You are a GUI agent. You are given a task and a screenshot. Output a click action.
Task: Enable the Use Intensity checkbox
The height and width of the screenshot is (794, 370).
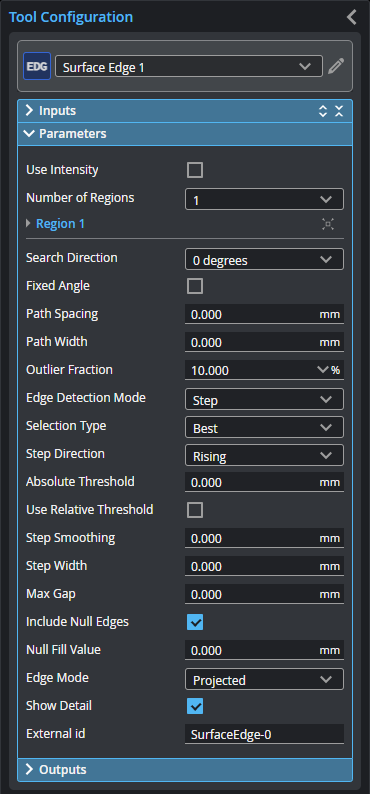[195, 170]
